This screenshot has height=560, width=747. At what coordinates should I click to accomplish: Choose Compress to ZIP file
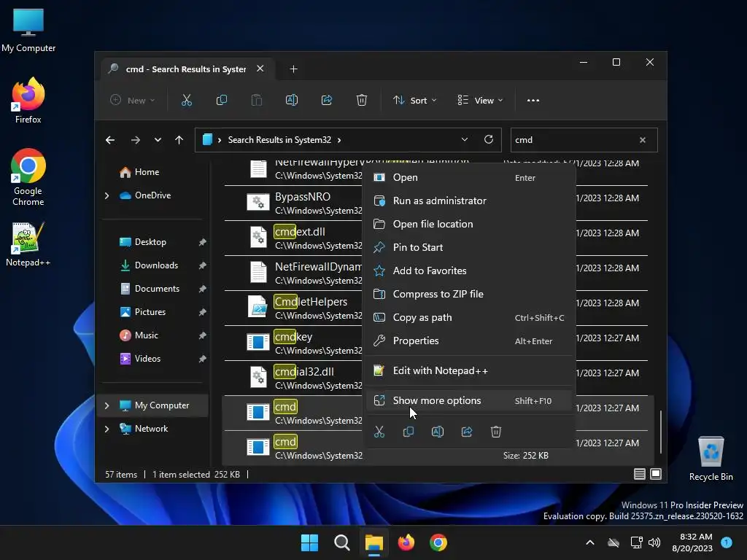[x=469, y=295]
